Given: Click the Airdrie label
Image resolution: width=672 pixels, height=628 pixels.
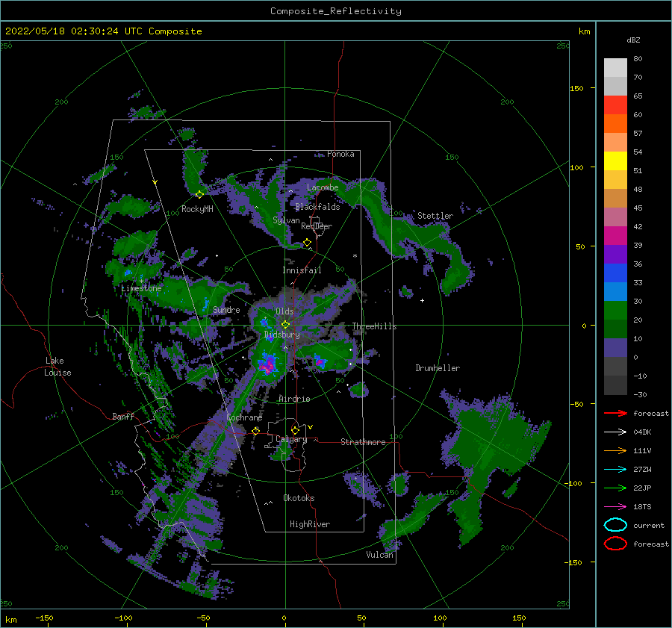Looking at the screenshot, I should click(x=294, y=399).
